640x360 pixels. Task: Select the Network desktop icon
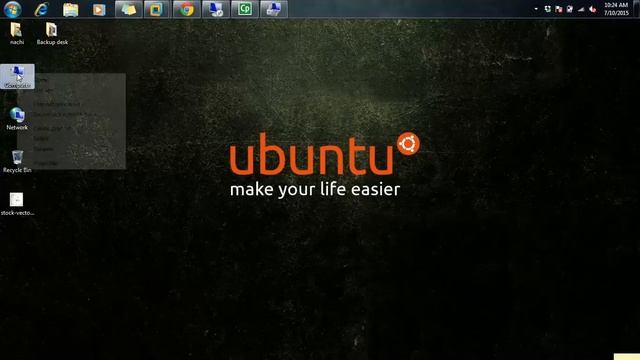click(x=17, y=119)
